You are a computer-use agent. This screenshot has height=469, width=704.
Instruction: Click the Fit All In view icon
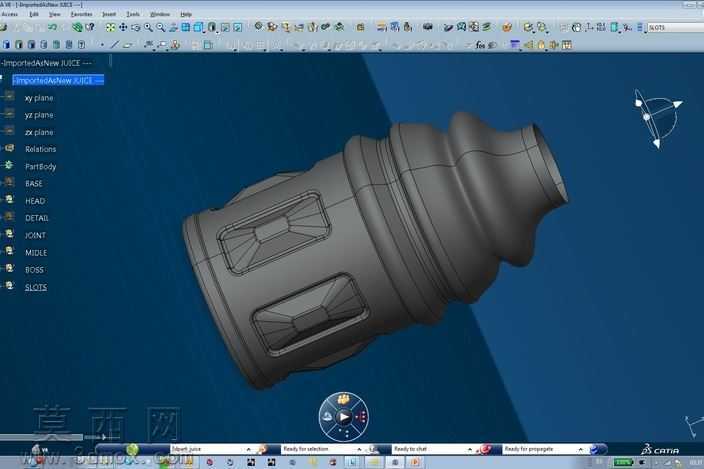110,27
